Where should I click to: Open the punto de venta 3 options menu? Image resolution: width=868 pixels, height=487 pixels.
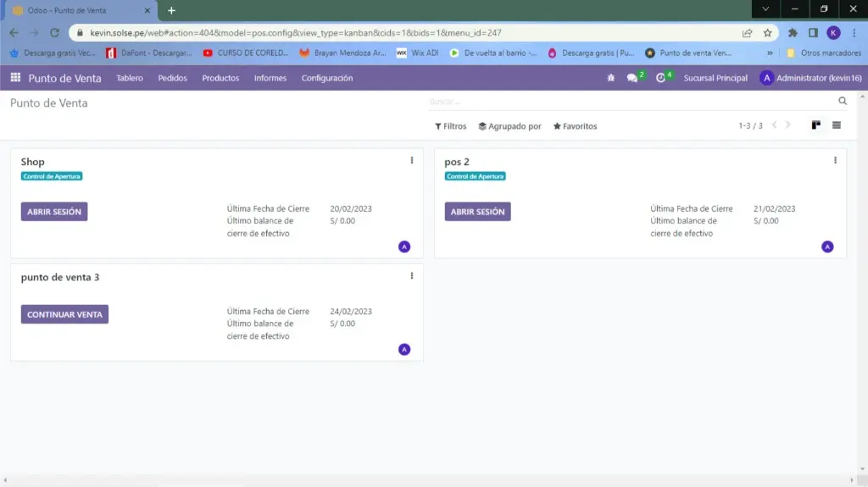(412, 275)
